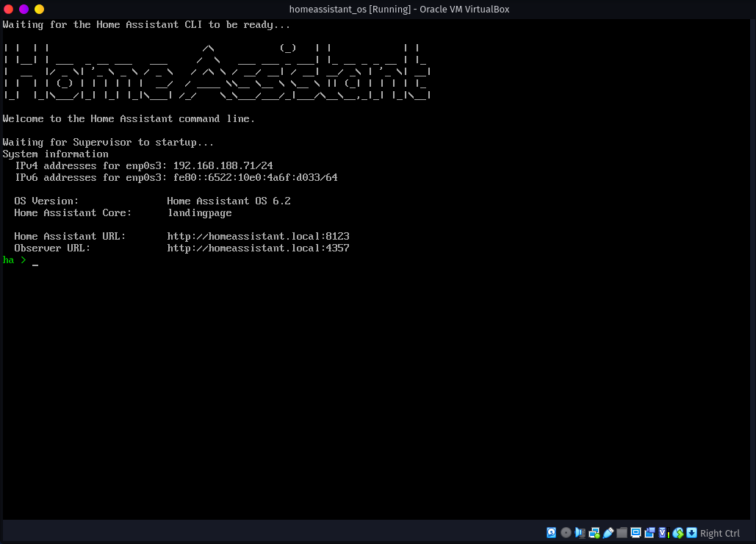
Task: Click the keyboard capture down-arrow icon
Action: 691,533
